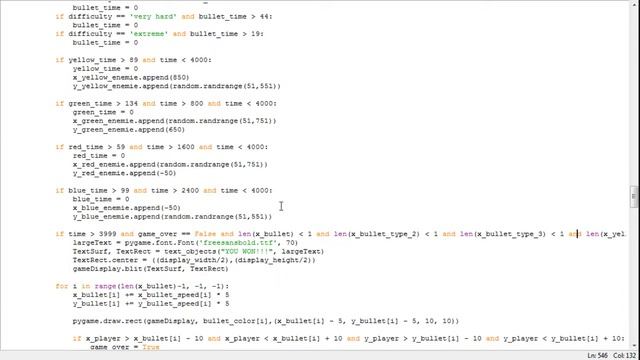
Task: Click 'len(x_bullet_type_2)' in the long if line
Action: click(x=377, y=234)
